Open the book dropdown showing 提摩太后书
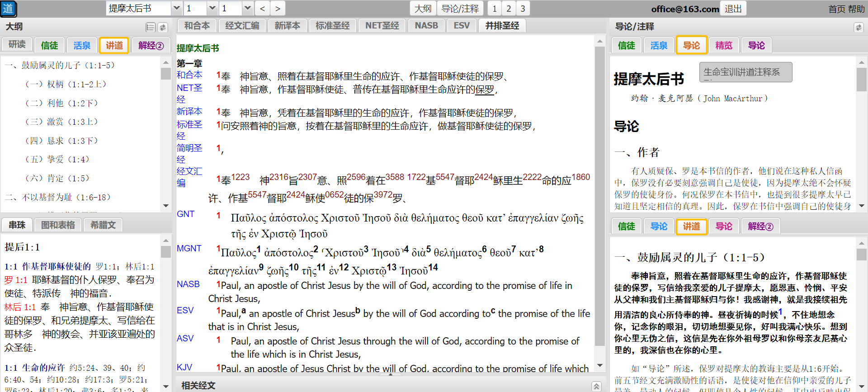The height and width of the screenshot is (392, 868). [177, 8]
